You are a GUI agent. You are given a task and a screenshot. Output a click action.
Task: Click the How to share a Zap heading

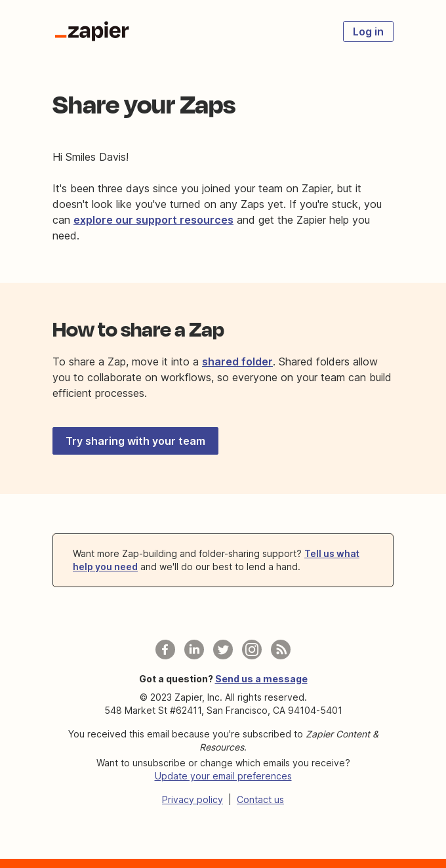(x=138, y=329)
